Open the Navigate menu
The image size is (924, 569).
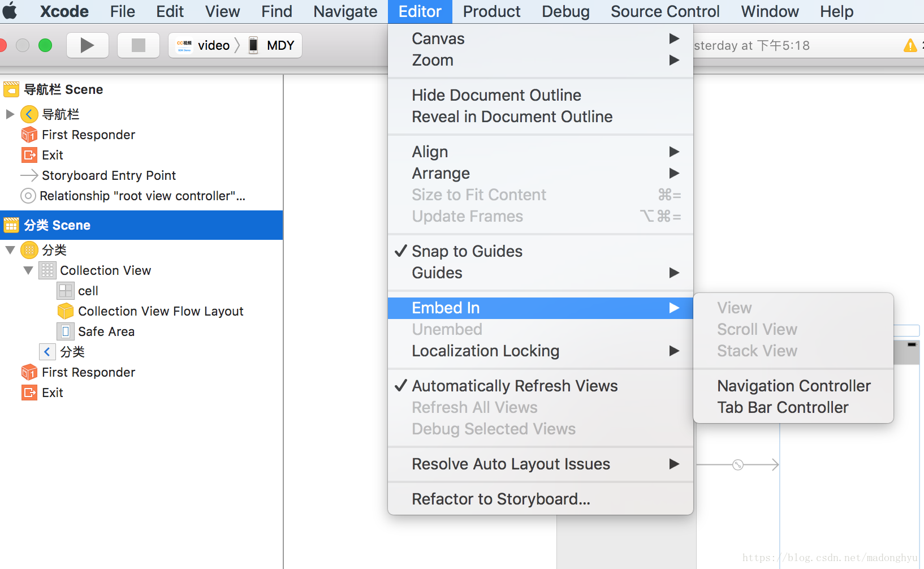click(x=346, y=11)
